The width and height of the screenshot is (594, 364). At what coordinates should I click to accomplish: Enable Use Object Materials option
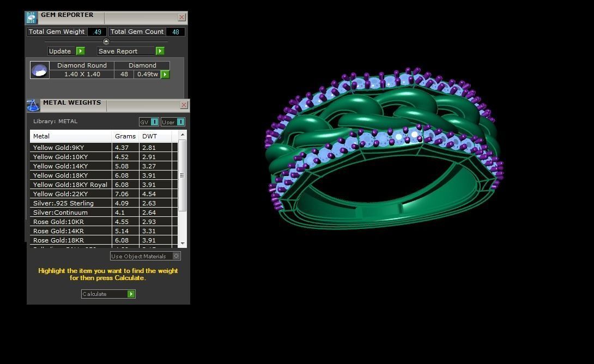176,256
